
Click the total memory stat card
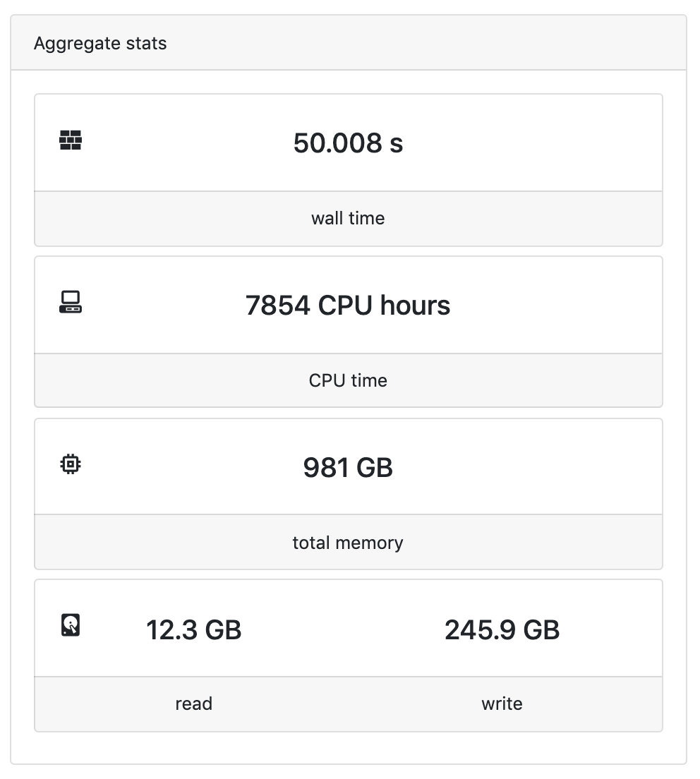pos(348,494)
